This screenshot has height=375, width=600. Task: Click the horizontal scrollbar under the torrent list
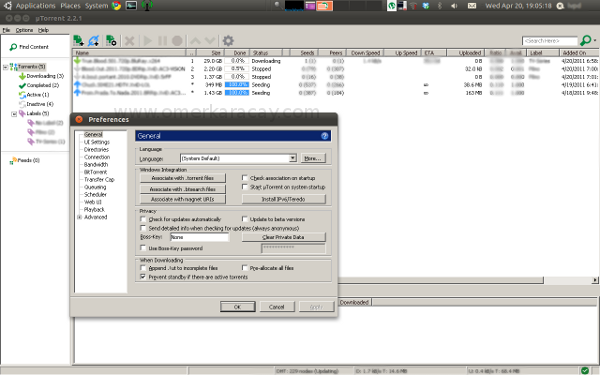pyautogui.click(x=440, y=280)
